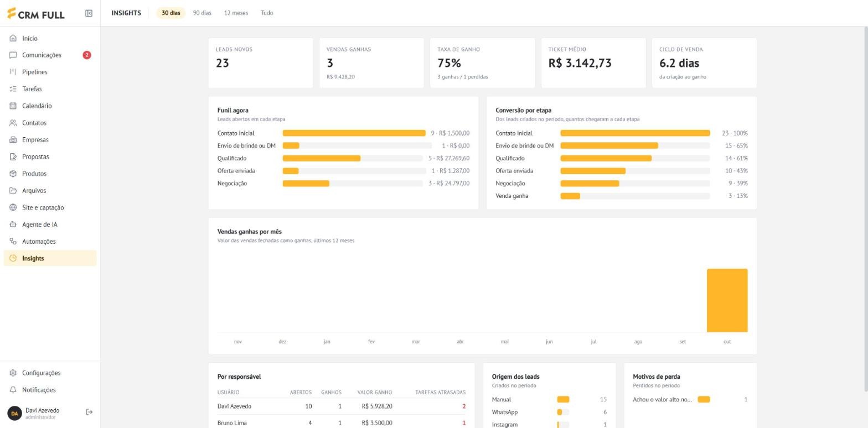
Task: Click the loss reason 'Achou o valor alto no...'
Action: [x=663, y=399]
